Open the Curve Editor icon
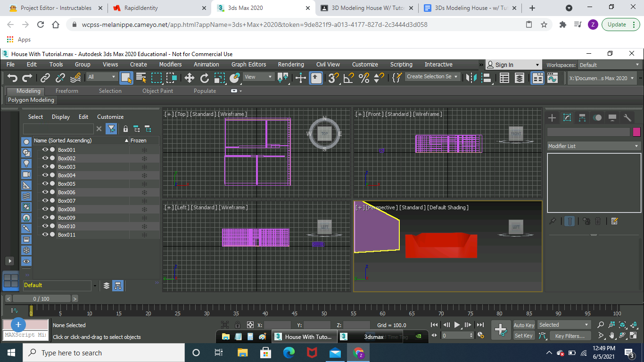 coord(553,78)
